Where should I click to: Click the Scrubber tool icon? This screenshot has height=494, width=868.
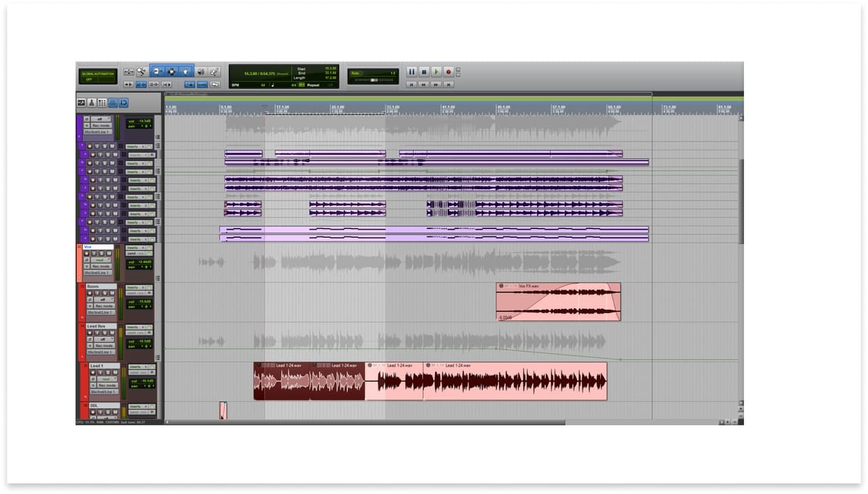201,71
